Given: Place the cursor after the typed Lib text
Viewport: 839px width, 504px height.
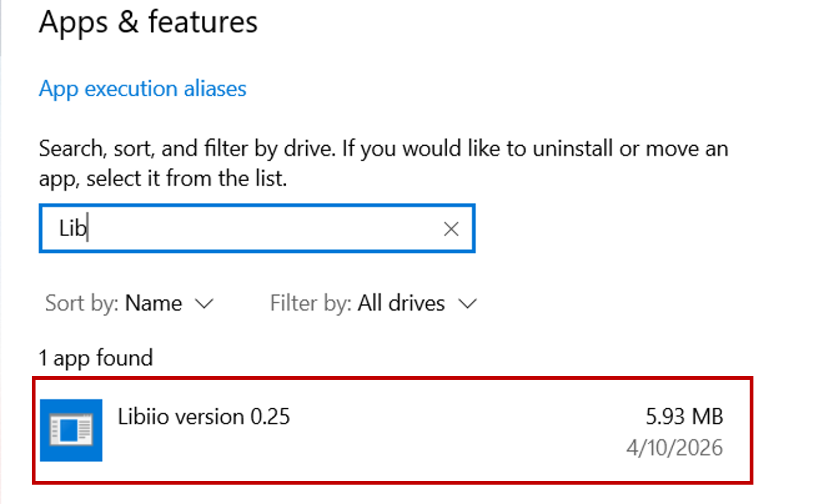Looking at the screenshot, I should point(88,229).
